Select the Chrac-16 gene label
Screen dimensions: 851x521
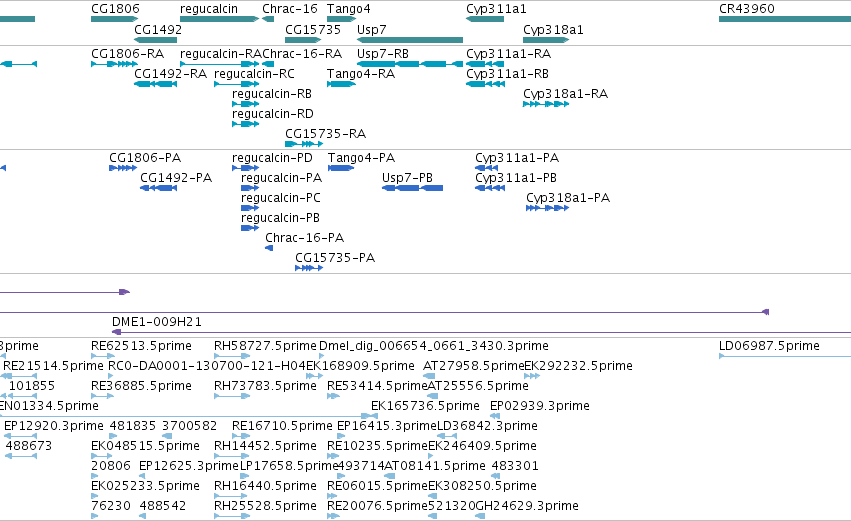pos(290,9)
